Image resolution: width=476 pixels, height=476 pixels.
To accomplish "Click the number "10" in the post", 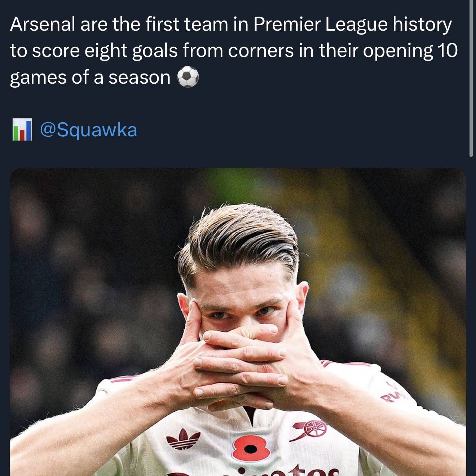I will 448,50.
